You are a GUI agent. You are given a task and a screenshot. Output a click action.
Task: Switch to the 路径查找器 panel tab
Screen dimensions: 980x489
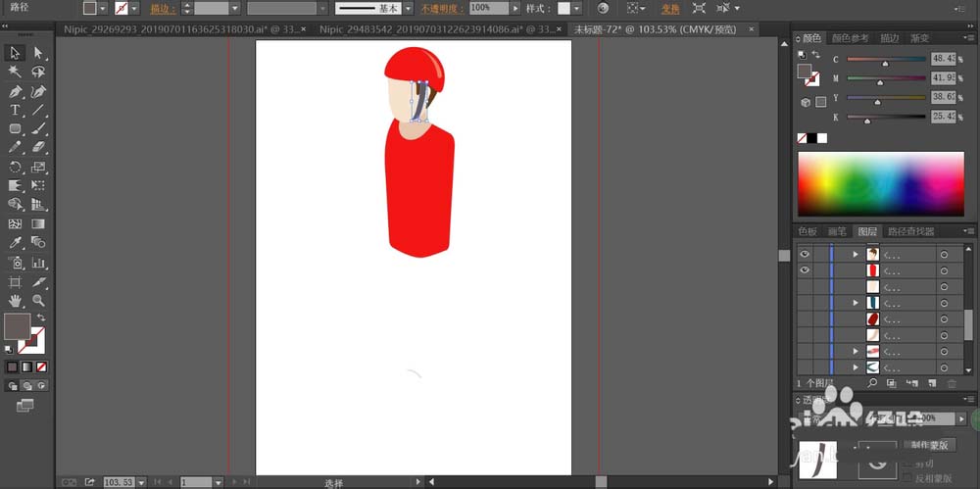[x=911, y=232]
